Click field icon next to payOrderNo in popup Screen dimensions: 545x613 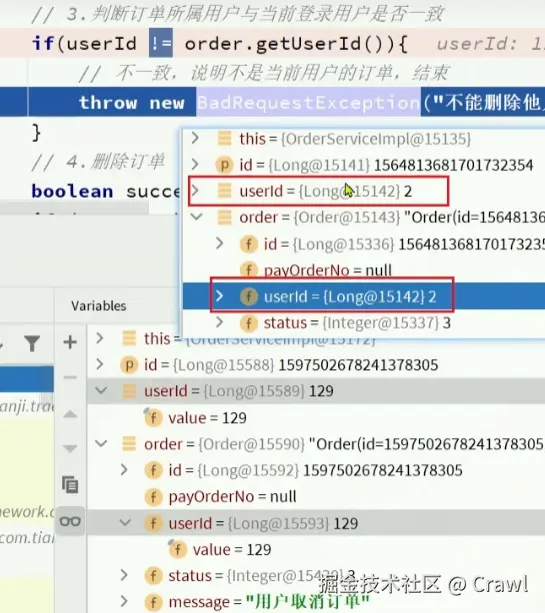point(249,270)
